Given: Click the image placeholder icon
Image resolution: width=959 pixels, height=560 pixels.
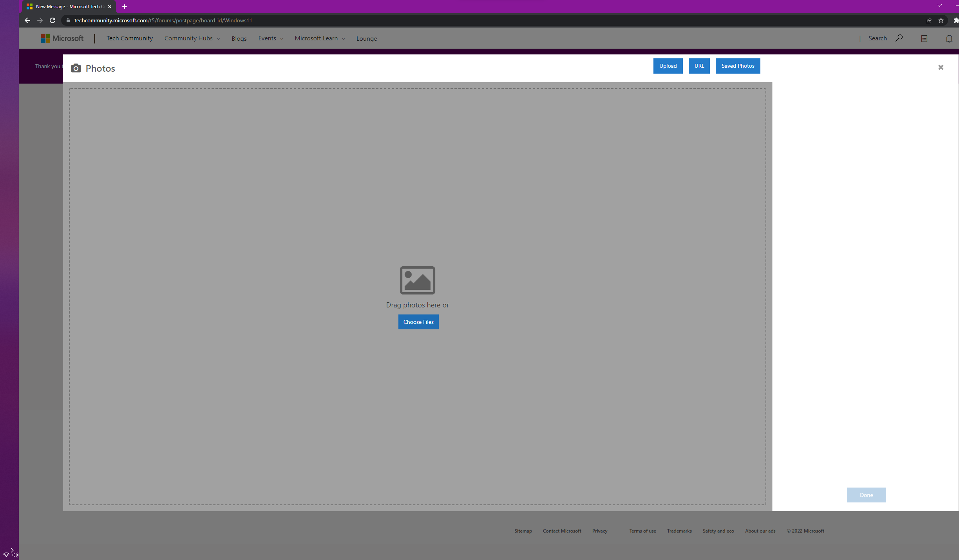Looking at the screenshot, I should (417, 280).
